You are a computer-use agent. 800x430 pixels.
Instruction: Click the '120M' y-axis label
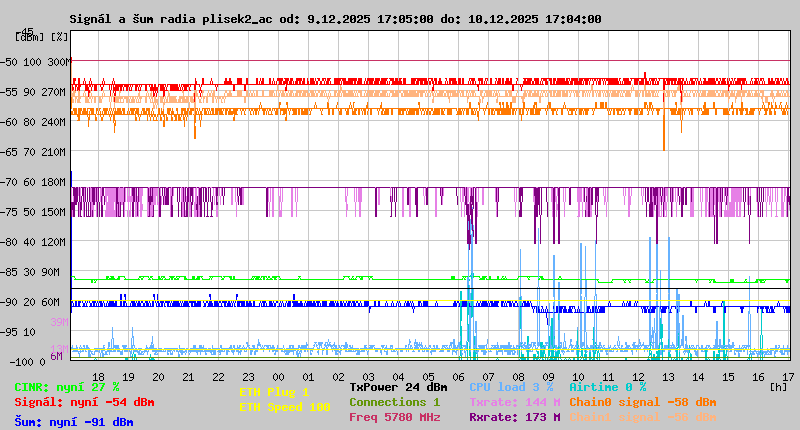pyautogui.click(x=56, y=242)
